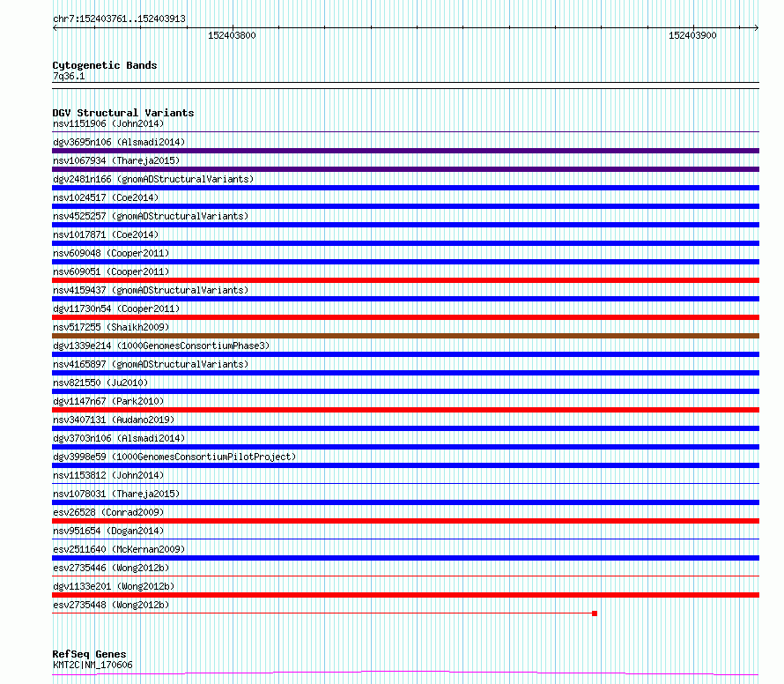Click dgv1147n67 (Park2010) variant label
Screen dimensions: 784x684
(x=108, y=401)
